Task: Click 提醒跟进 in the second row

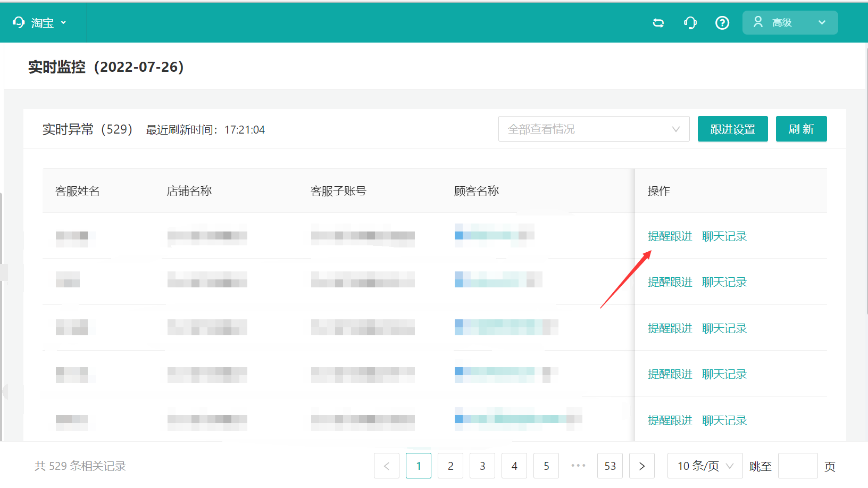Action: point(670,282)
